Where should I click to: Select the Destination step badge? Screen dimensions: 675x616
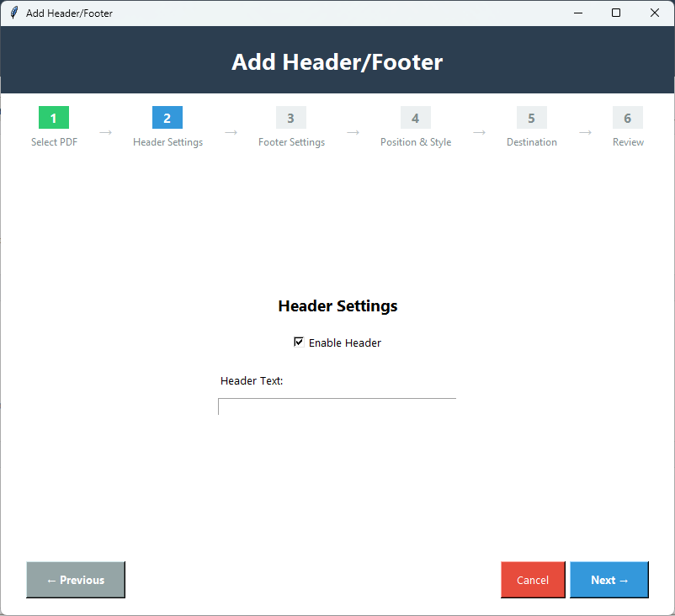pos(531,118)
